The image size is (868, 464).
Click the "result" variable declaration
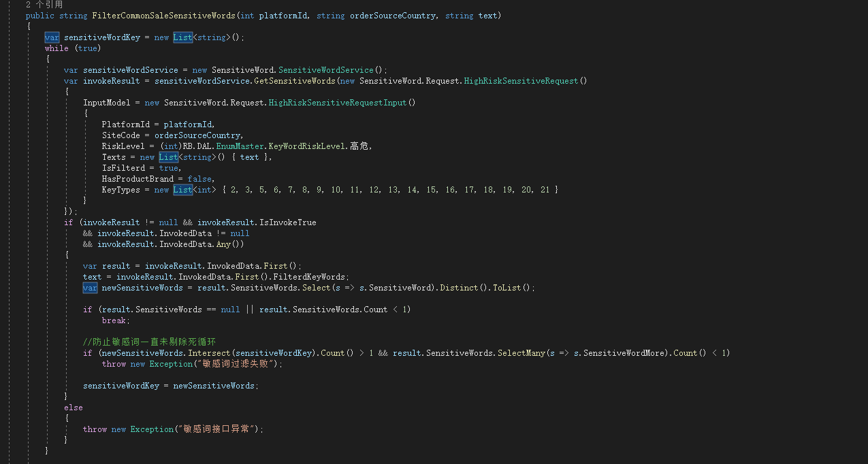pos(116,266)
